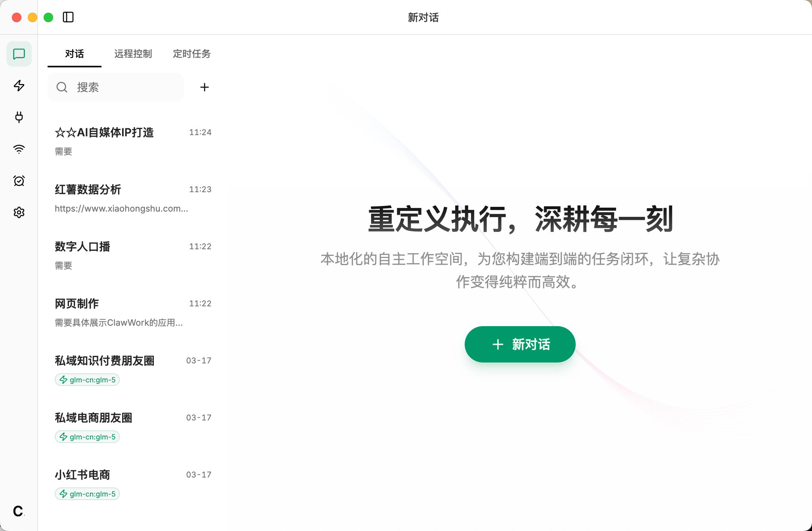Switch to the 定时任务 tab
The image size is (812, 531).
tap(192, 54)
